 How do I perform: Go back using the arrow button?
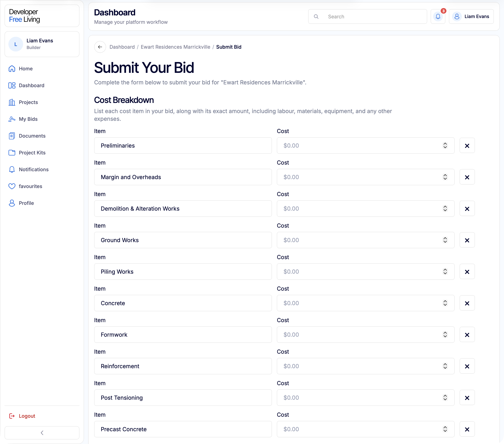click(x=100, y=47)
